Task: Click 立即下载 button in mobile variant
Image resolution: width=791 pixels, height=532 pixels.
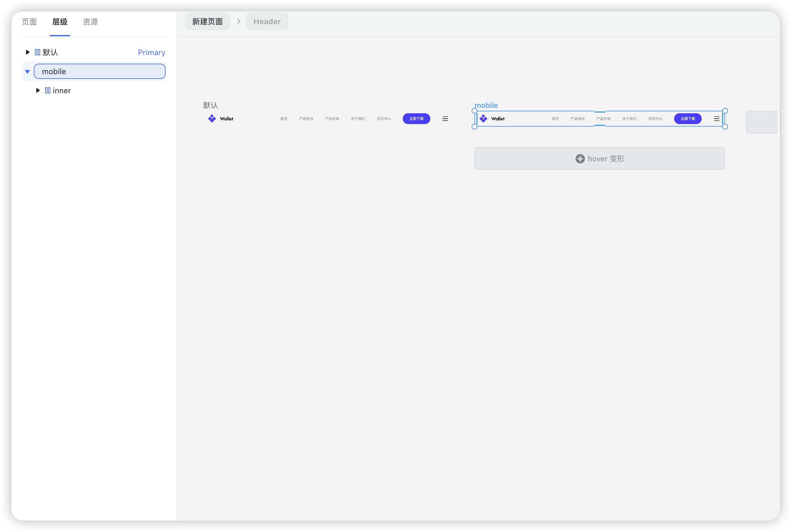Action: tap(688, 119)
